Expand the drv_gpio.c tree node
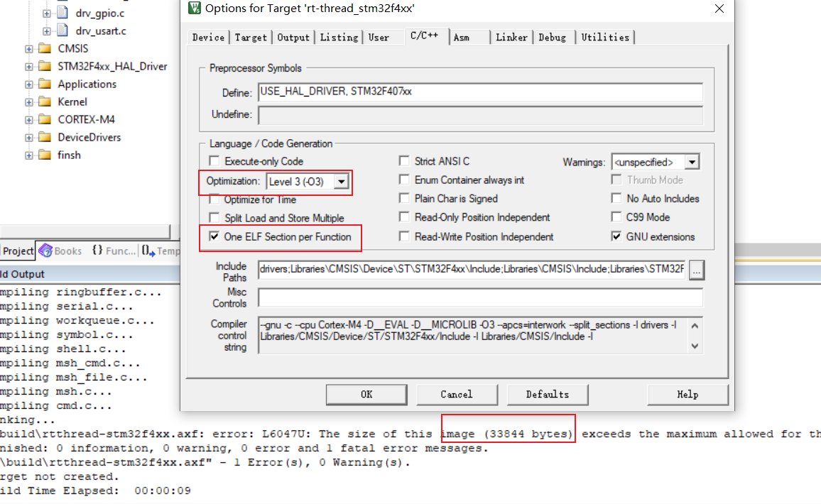This screenshot has width=821, height=504. (x=47, y=13)
